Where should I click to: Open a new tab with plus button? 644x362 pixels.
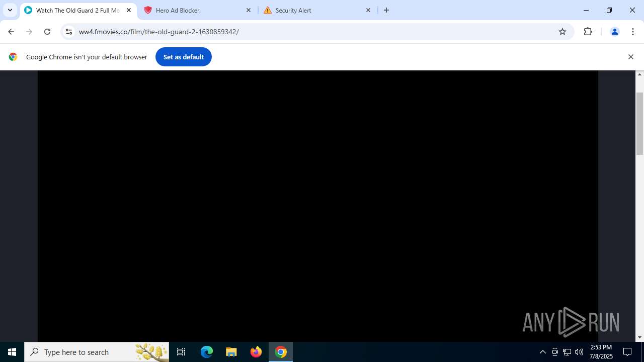pyautogui.click(x=386, y=10)
